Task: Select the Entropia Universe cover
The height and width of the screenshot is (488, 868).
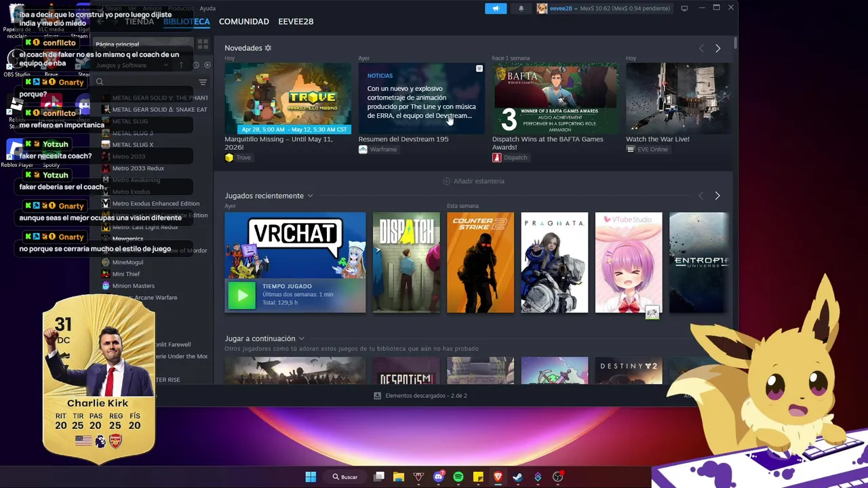Action: click(700, 262)
